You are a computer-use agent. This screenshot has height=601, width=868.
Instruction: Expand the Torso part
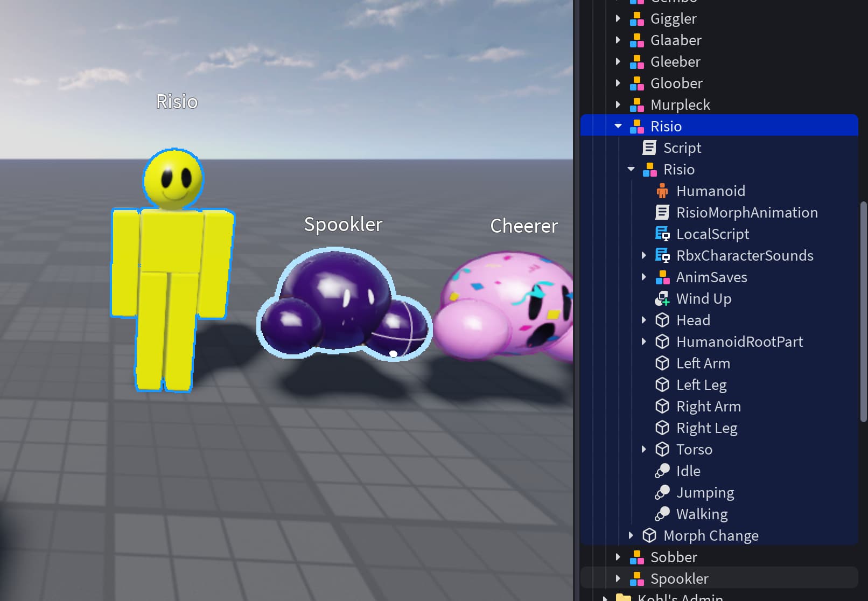(644, 450)
